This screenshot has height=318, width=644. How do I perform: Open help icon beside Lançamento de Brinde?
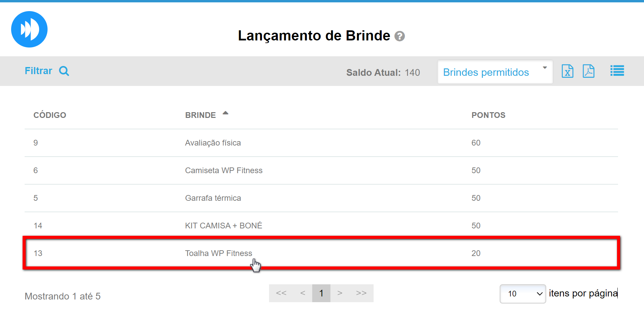tap(400, 36)
